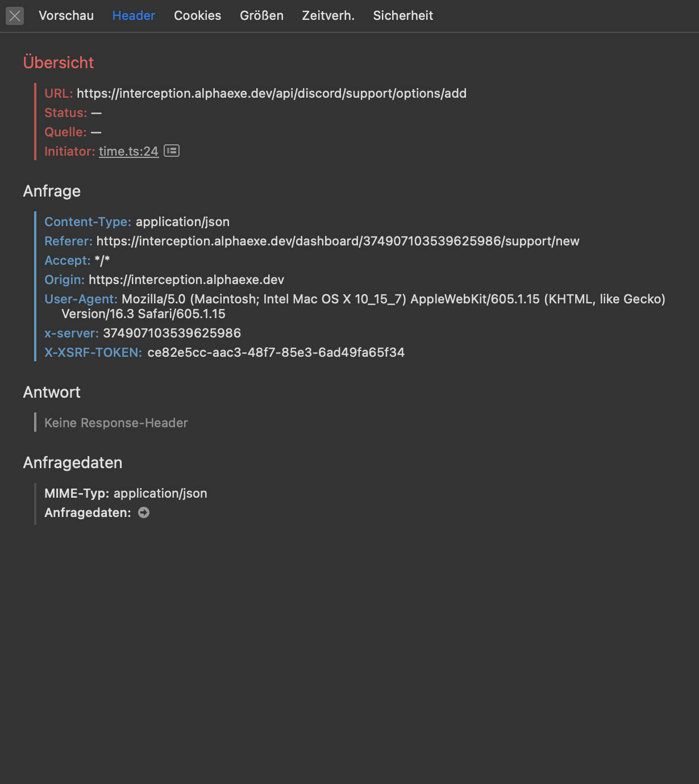
Task: Switch to the Vorschau tab
Action: [x=66, y=16]
